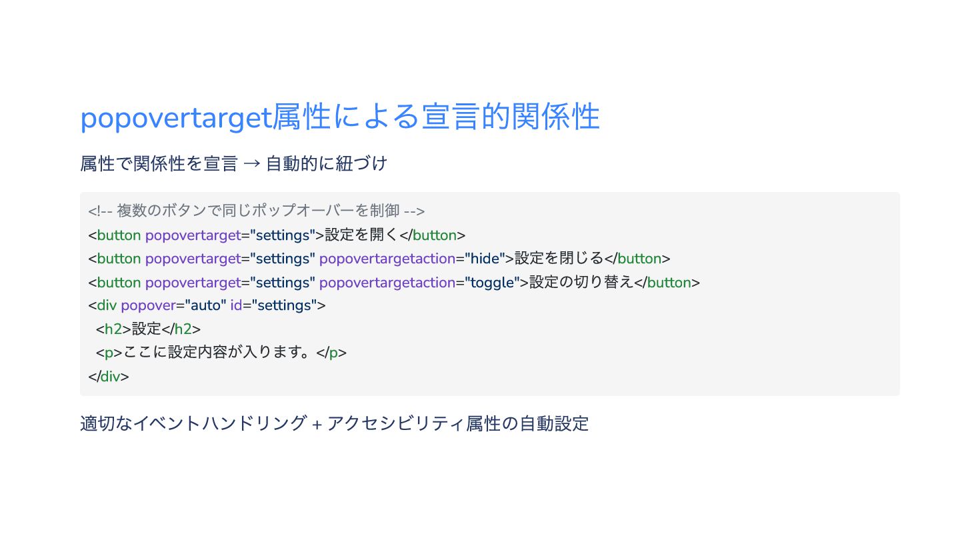Click the 設定を開く button text in code
The width and height of the screenshot is (980, 552).
(361, 235)
